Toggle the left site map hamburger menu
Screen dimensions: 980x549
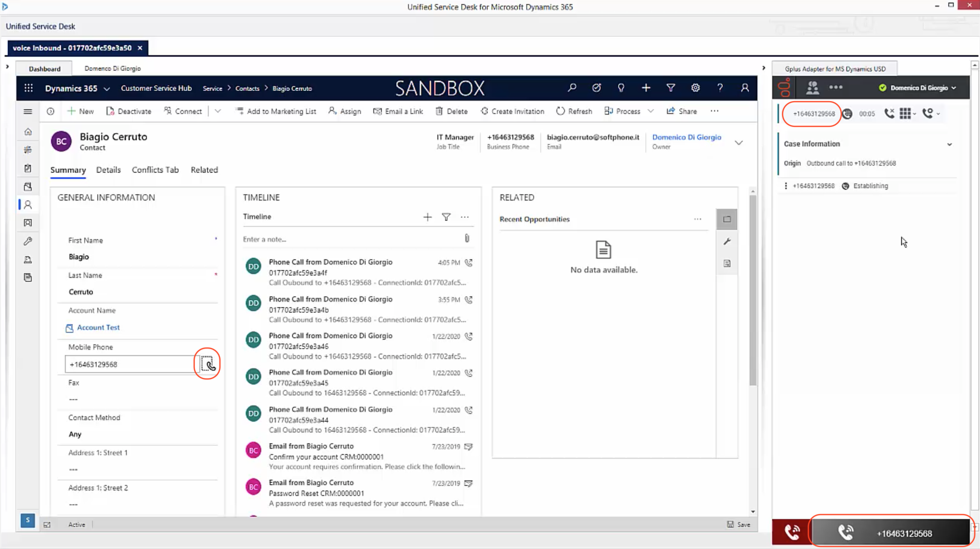[28, 111]
